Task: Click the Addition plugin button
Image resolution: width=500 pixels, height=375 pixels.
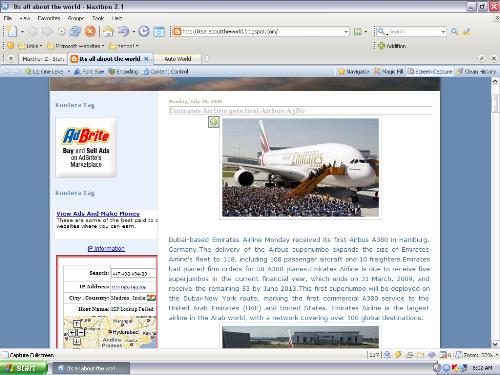Action: 392,46
